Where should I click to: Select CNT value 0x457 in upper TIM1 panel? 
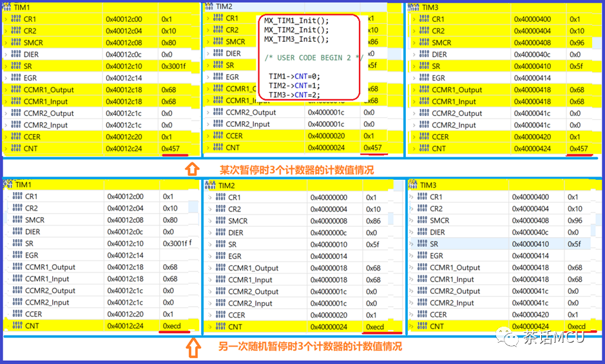(x=171, y=148)
